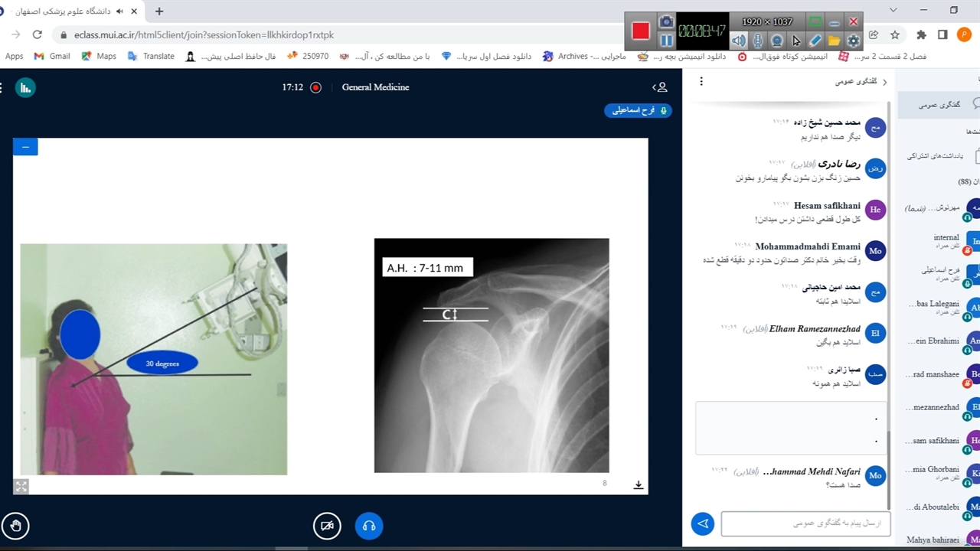Stop recording with the red square button
This screenshot has height=551, width=980.
point(641,31)
